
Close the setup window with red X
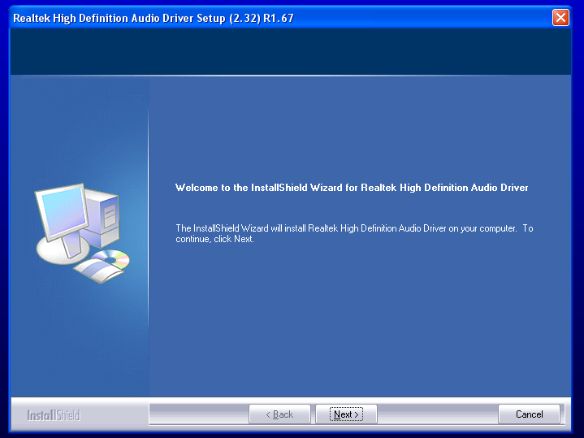561,18
